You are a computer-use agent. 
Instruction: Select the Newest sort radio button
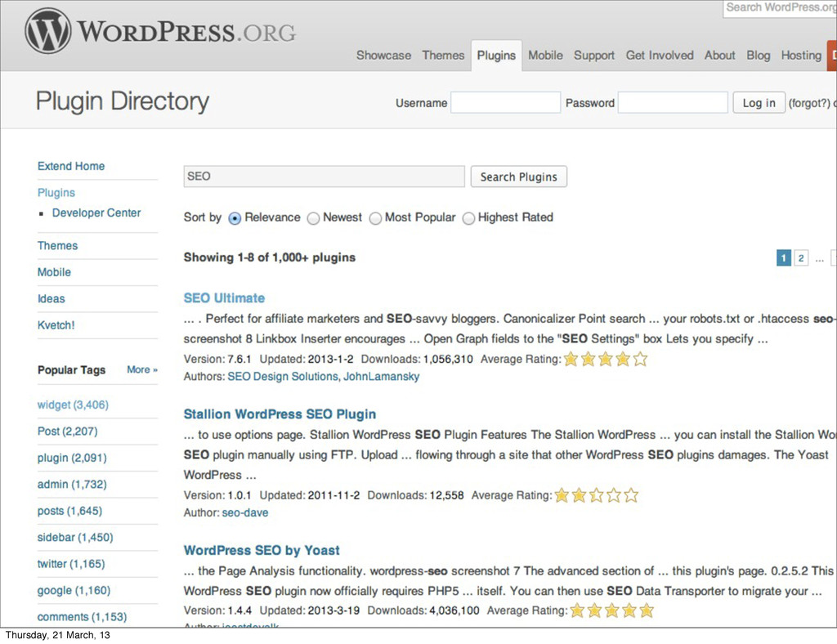(313, 218)
